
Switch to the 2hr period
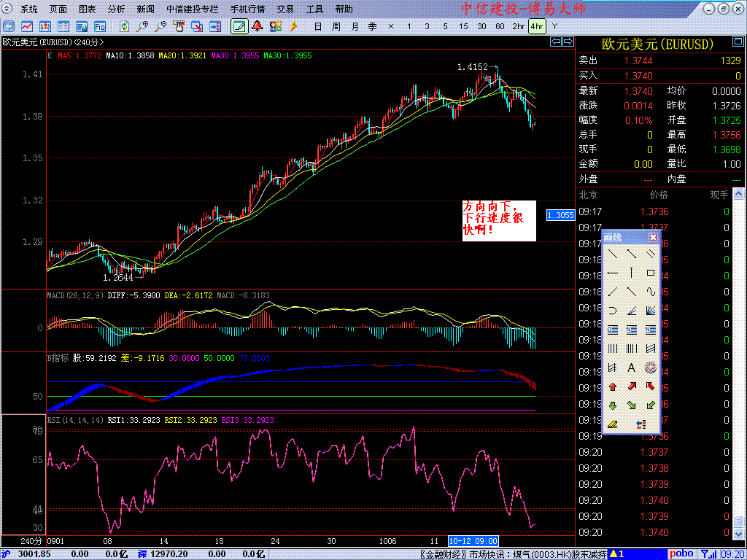tap(519, 26)
